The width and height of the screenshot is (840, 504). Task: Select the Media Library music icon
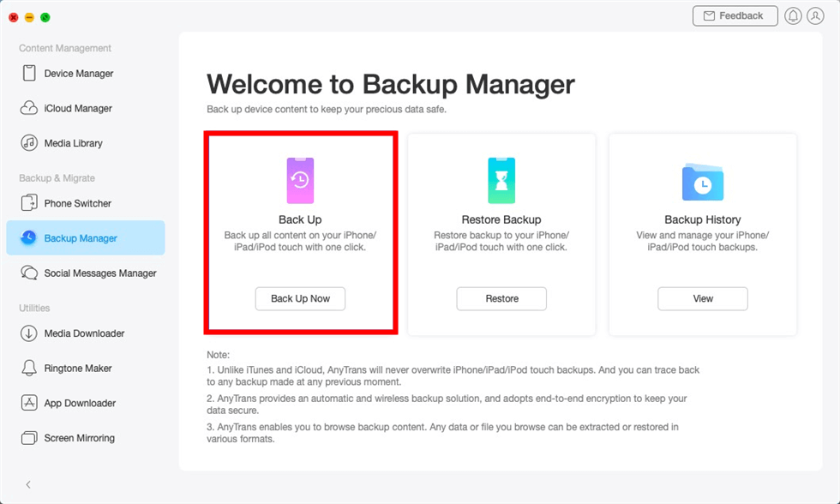(29, 143)
